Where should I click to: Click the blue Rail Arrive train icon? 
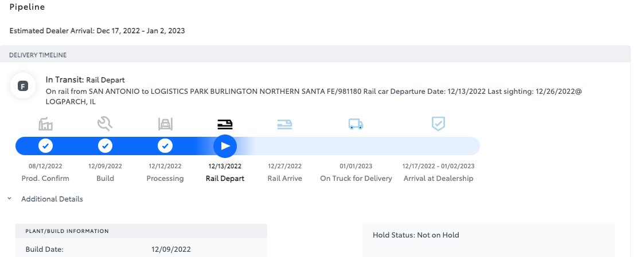(x=284, y=124)
